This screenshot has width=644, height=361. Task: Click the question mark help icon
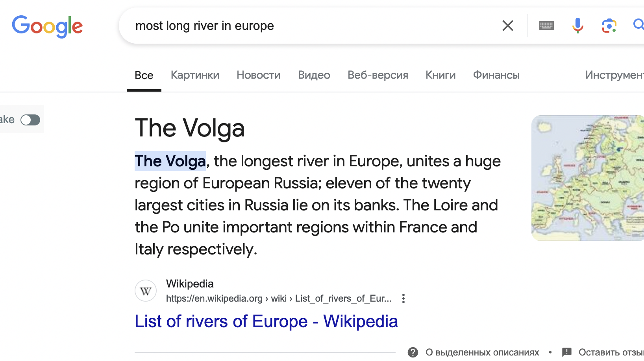tap(413, 352)
